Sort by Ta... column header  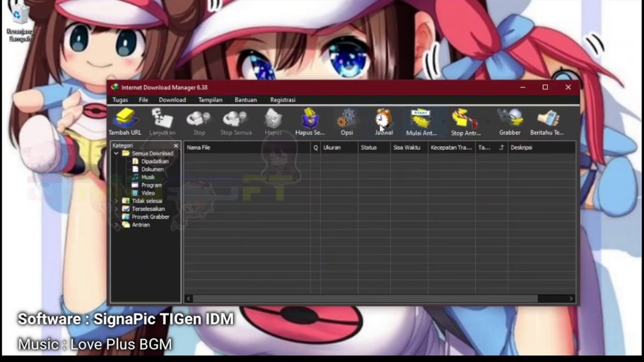(x=491, y=147)
